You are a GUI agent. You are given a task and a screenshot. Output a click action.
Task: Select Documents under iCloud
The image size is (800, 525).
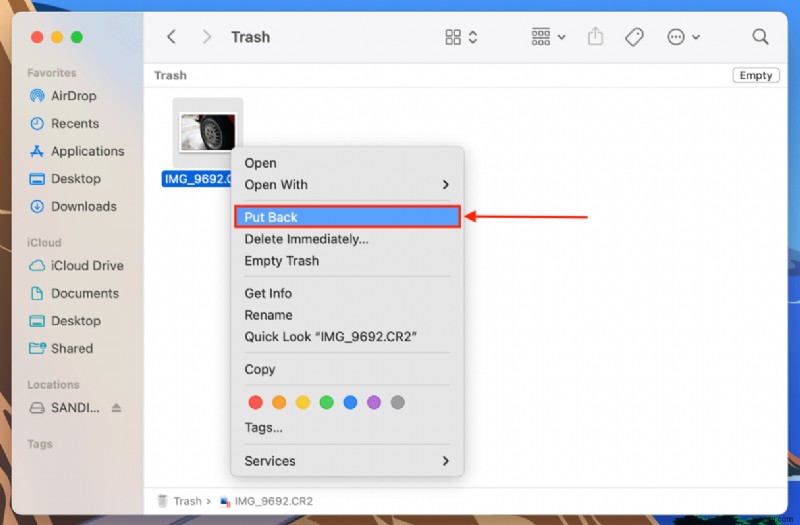(x=74, y=293)
